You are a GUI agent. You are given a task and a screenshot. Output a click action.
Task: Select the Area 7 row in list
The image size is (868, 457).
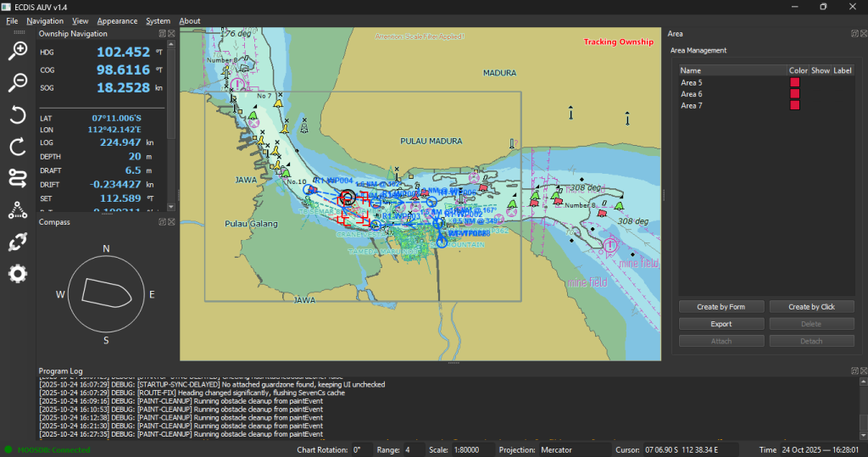pos(692,105)
